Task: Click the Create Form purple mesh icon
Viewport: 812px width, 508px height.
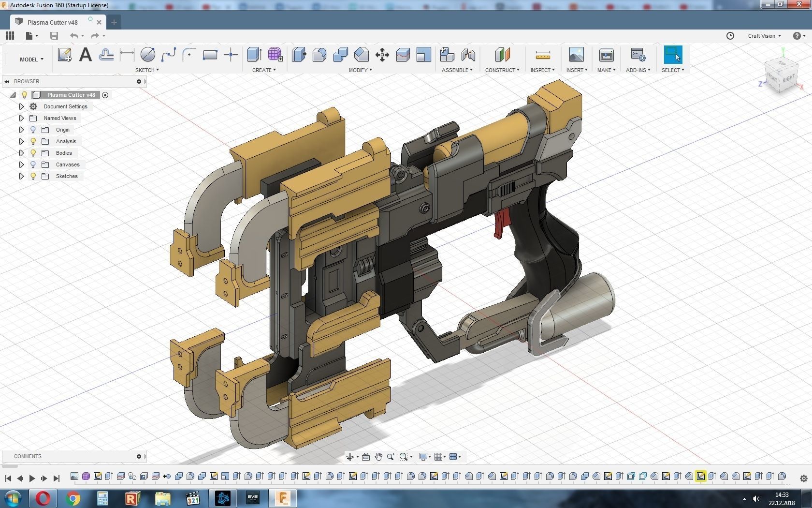Action: [275, 55]
